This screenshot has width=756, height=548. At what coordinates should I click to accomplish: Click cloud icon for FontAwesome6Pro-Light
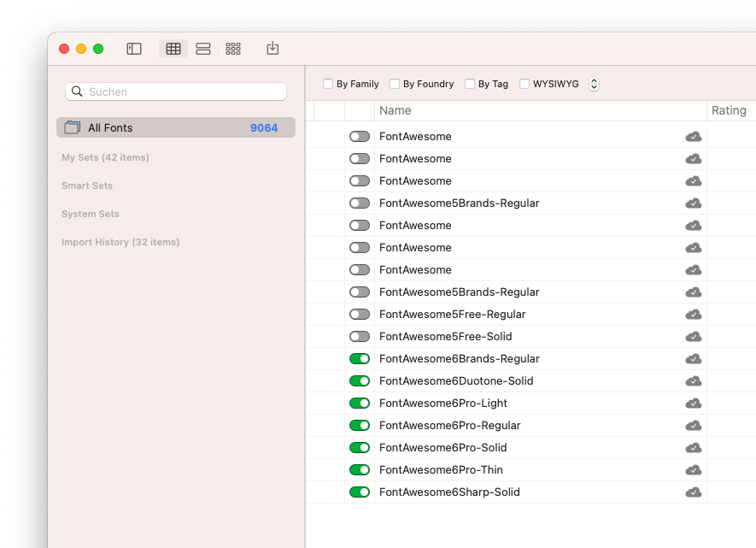[694, 404]
